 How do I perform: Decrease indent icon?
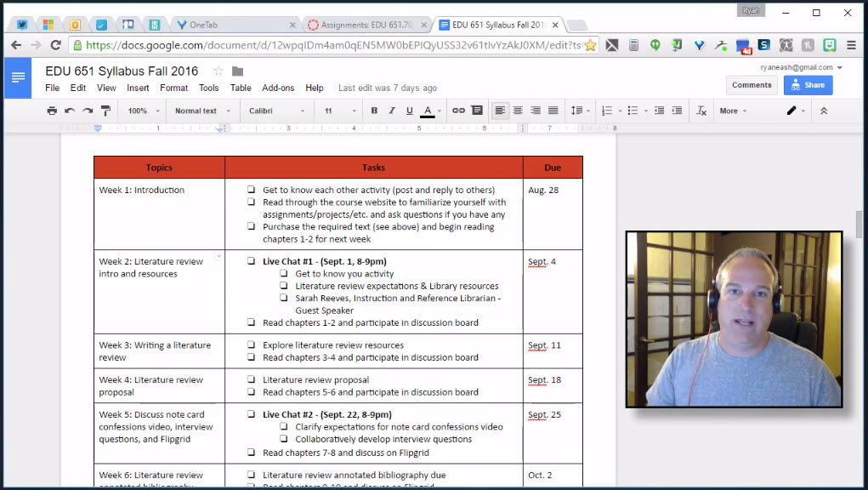point(660,111)
